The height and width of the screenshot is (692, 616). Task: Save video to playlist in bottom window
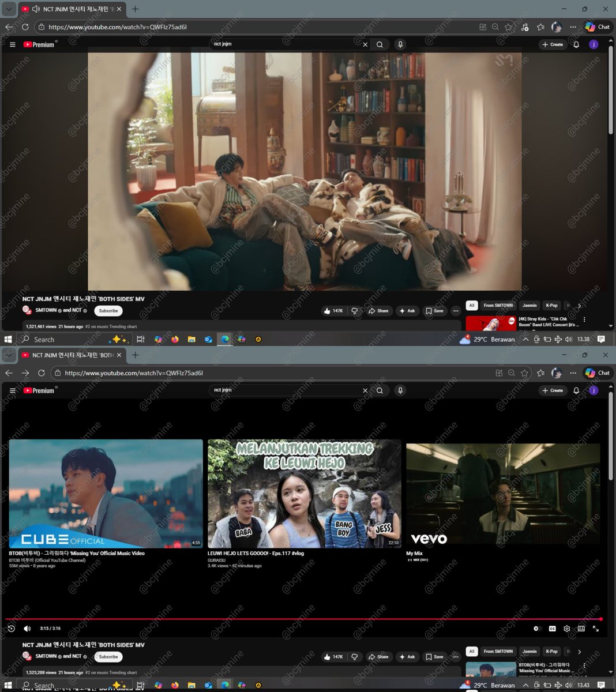434,657
